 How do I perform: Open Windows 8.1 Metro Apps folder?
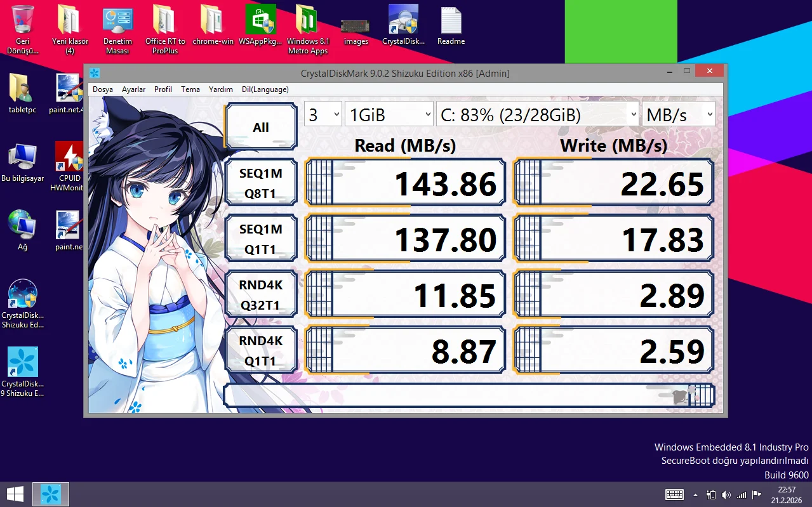point(308,29)
